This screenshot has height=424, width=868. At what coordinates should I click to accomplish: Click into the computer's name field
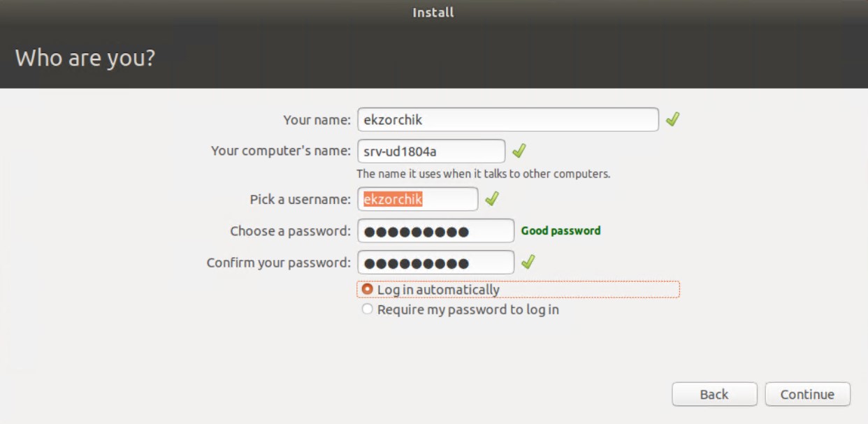pos(431,151)
